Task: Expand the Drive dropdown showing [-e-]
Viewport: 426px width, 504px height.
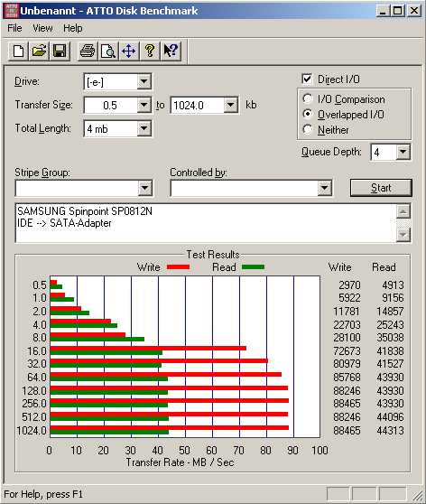Action: tap(144, 81)
